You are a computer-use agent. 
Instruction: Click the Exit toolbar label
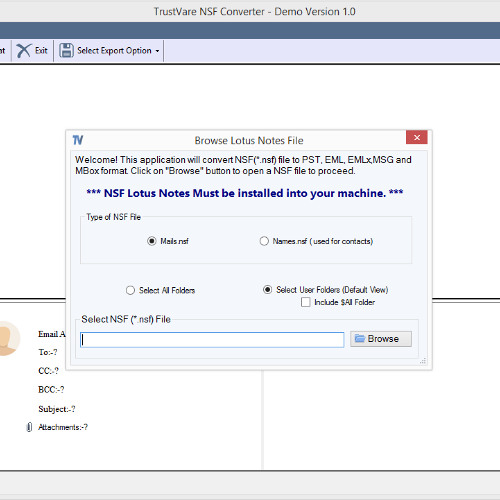pos(41,51)
